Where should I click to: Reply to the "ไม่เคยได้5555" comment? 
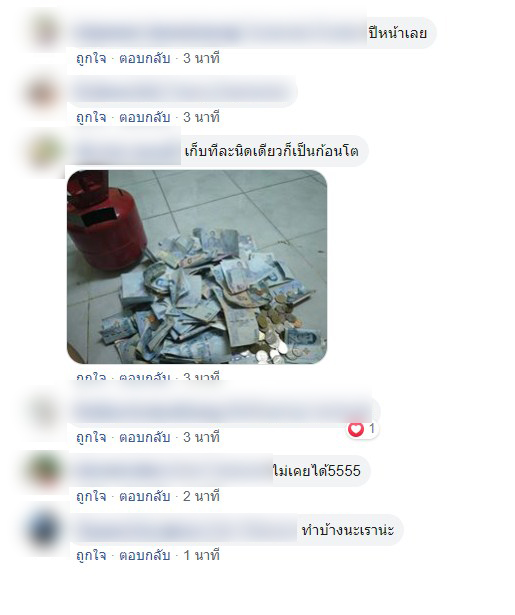click(x=144, y=496)
